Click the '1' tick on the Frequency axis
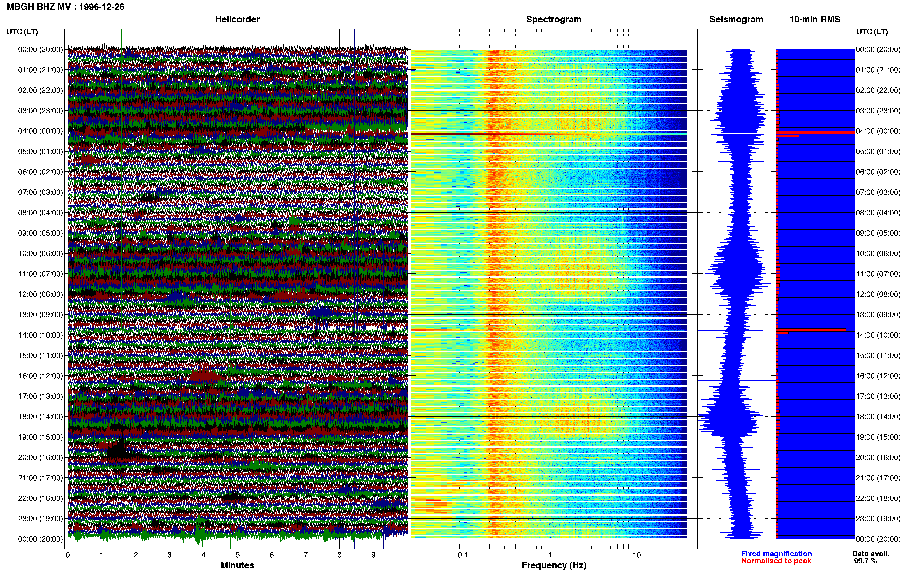Viewport: 924px width, 578px height. pos(550,555)
